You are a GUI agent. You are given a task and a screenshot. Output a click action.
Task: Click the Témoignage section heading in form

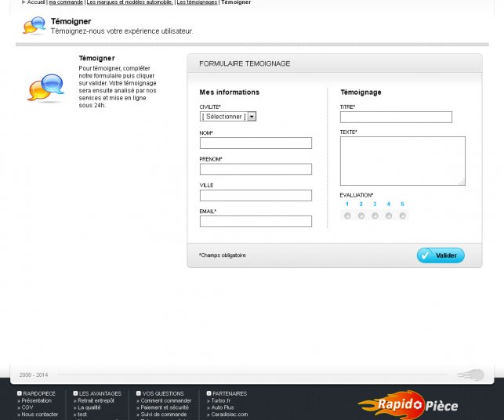pyautogui.click(x=361, y=92)
